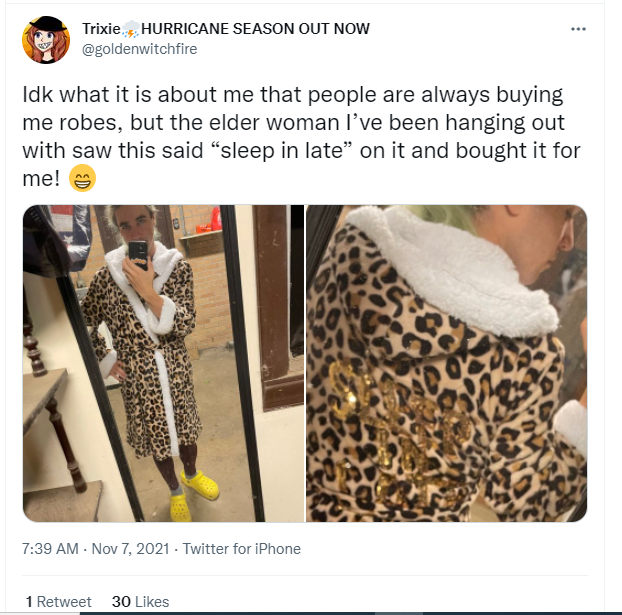Screen dimensions: 622x615
Task: Click the cartoon witch profile avatar
Action: coord(46,40)
